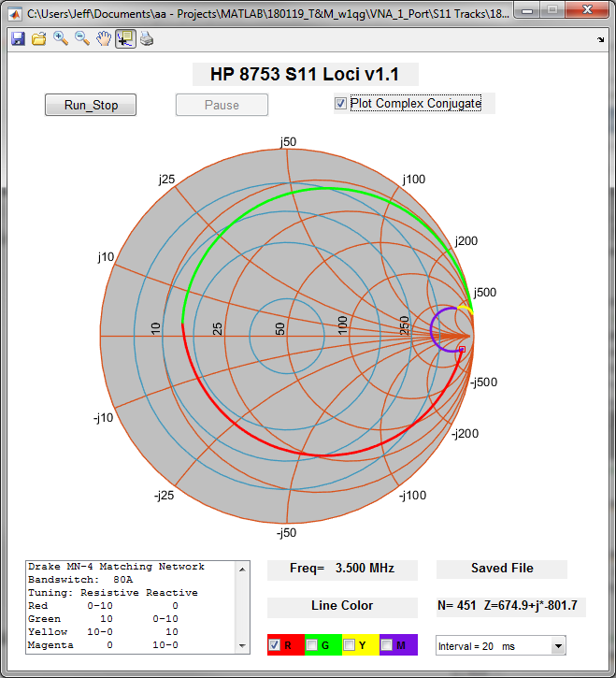Click the -j50 label below Smith chart
Viewport: 616px width, 678px height.
pyautogui.click(x=287, y=533)
